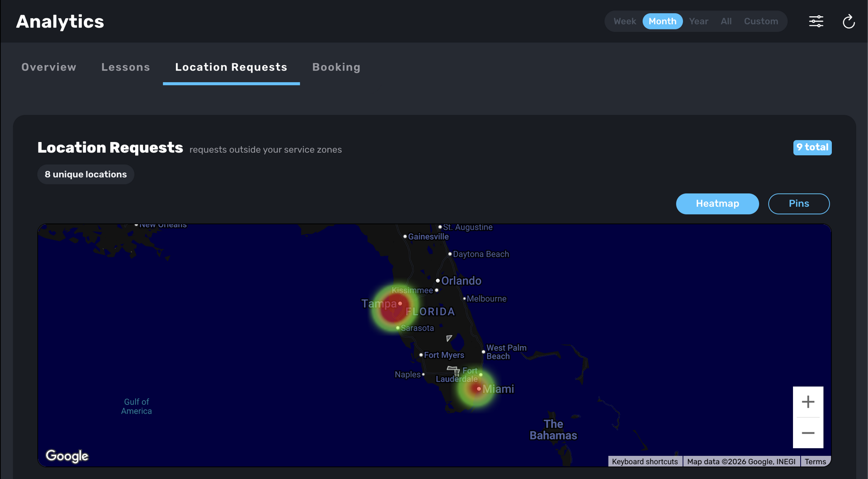Click the 9 total badge
The image size is (868, 479).
[x=812, y=147]
